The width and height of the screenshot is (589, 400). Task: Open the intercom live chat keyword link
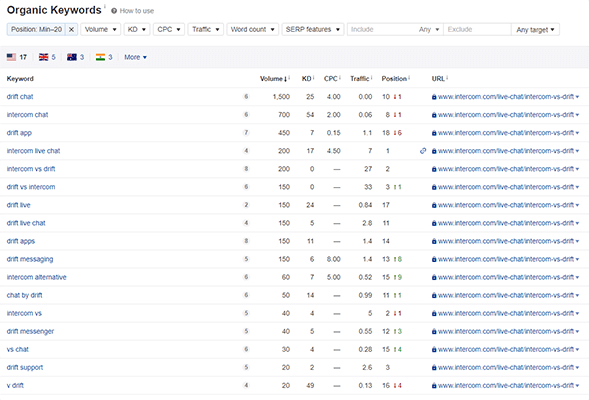point(33,151)
